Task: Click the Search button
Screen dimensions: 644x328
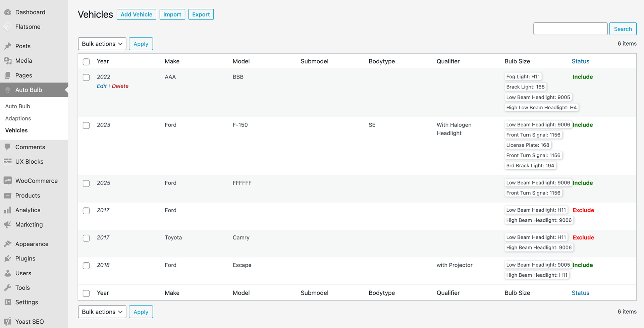Action: [x=623, y=29]
